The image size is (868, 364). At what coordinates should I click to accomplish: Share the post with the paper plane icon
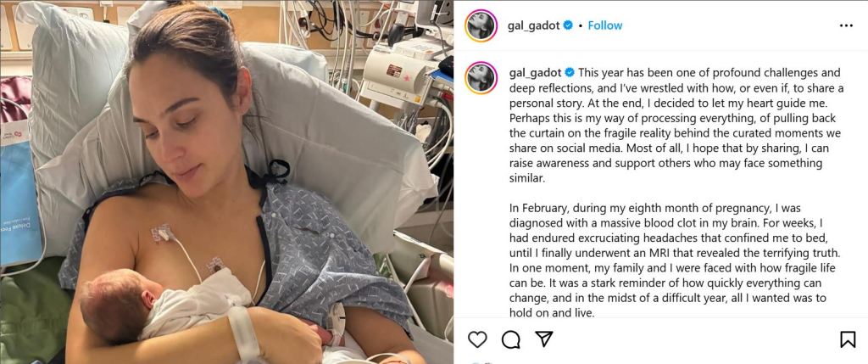click(x=544, y=339)
